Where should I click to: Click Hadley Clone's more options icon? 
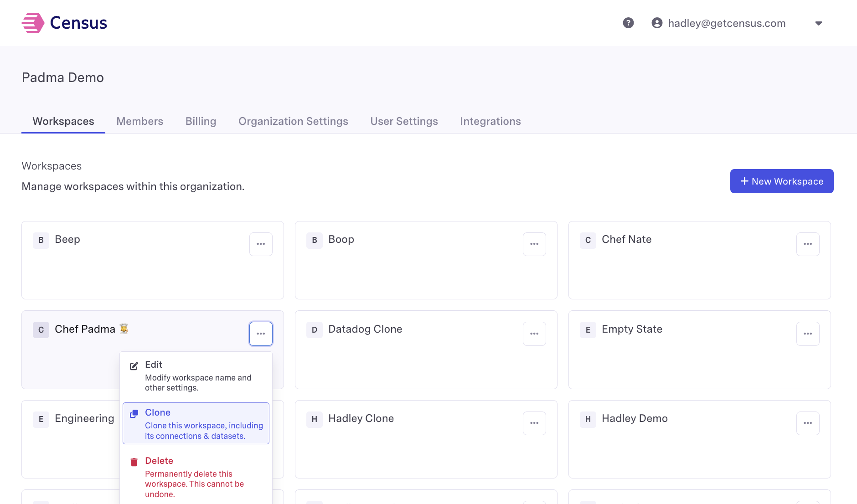[534, 423]
